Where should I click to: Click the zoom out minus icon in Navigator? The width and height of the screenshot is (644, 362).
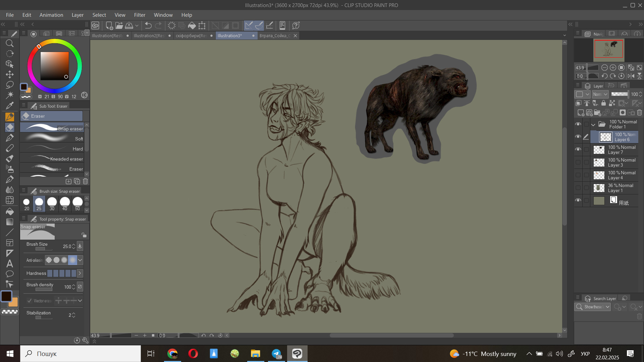click(x=604, y=67)
